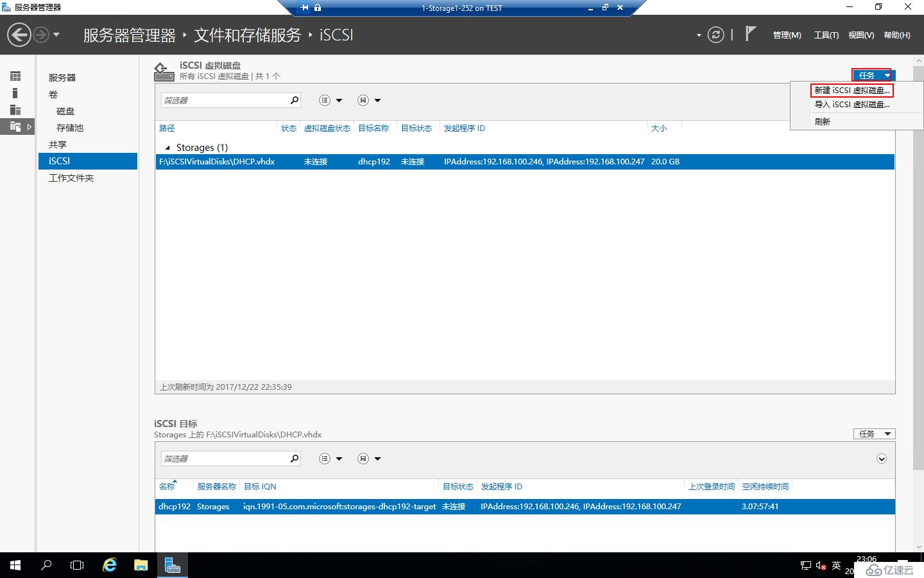Click the volume icon in system tray
Screen dimensions: 924x578
pyautogui.click(x=821, y=565)
